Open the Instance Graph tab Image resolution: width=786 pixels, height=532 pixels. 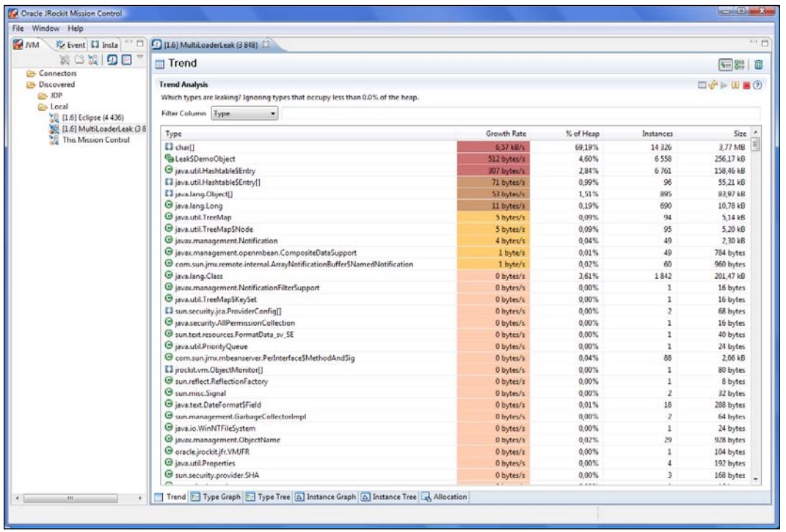(x=325, y=497)
